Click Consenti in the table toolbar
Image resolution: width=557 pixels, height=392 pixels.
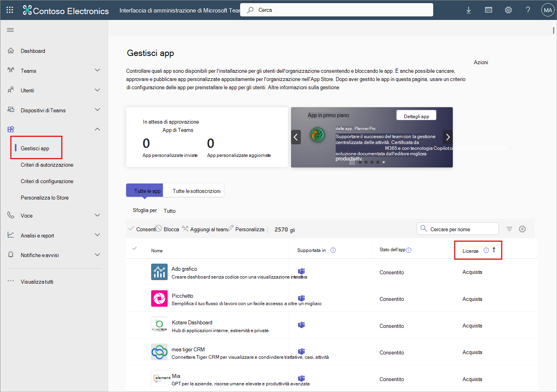coord(143,229)
